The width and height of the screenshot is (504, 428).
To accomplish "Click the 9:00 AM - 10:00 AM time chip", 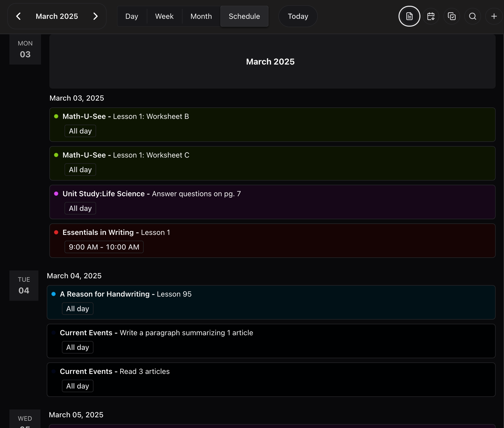I will tap(103, 247).
